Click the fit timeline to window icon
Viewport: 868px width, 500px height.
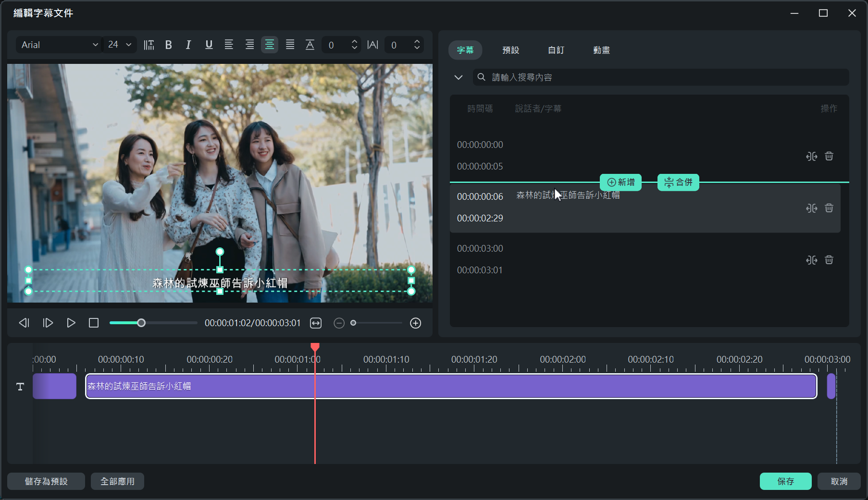tap(316, 323)
